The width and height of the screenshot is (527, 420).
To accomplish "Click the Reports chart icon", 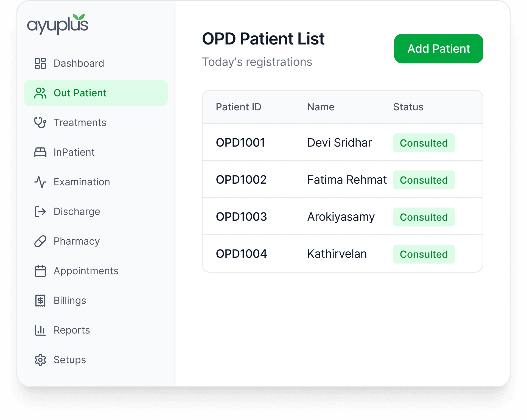I will point(40,330).
